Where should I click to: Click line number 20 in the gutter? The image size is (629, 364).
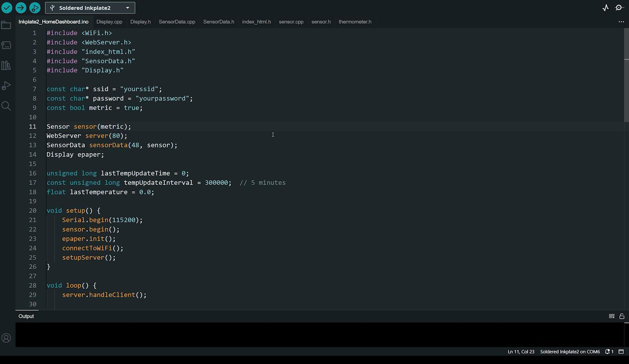coord(33,210)
